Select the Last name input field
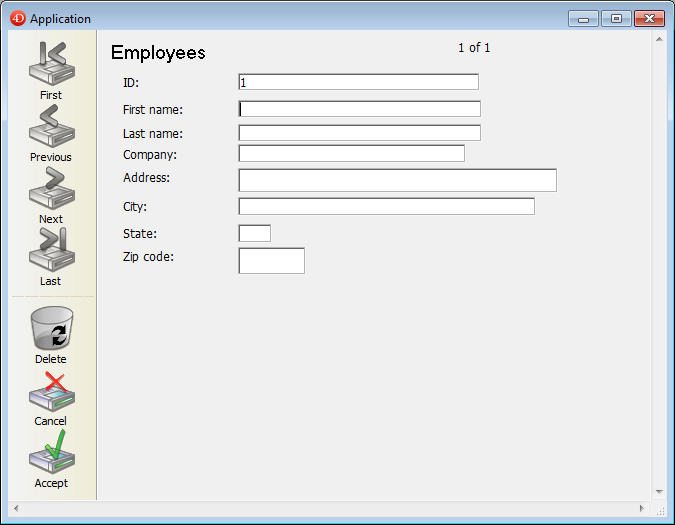Viewport: 675px width, 525px height. click(359, 133)
